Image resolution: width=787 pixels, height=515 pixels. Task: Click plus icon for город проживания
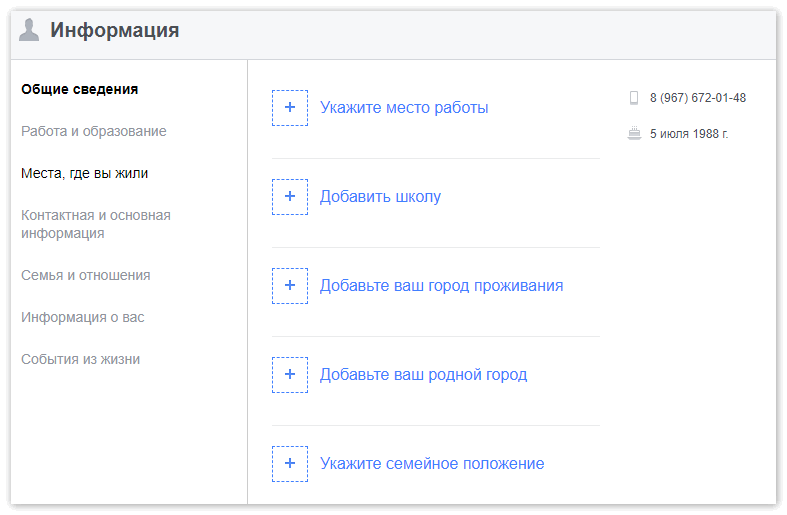[290, 286]
